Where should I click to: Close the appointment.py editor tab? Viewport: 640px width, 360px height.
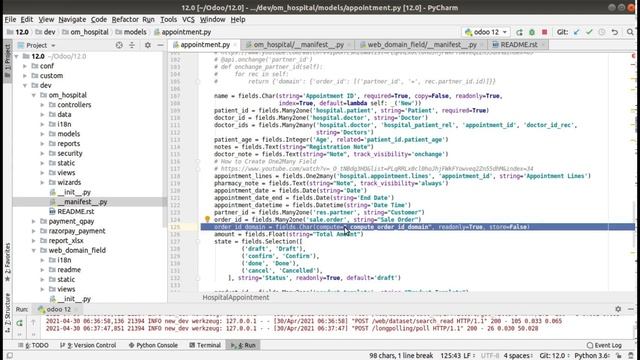pos(236,45)
